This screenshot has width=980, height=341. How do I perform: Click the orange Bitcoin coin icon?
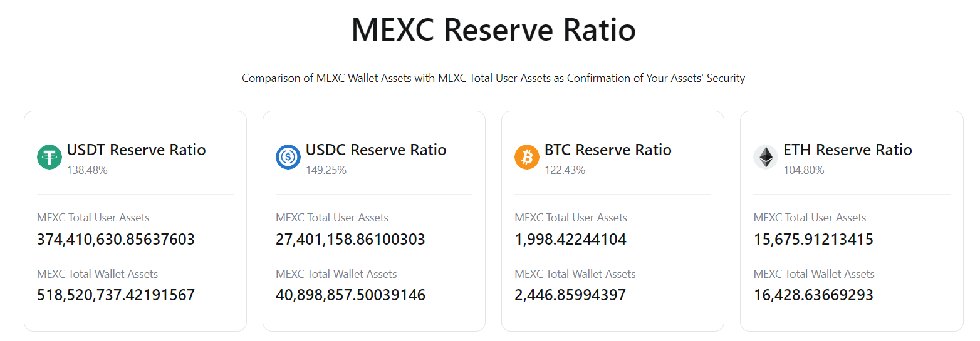527,156
